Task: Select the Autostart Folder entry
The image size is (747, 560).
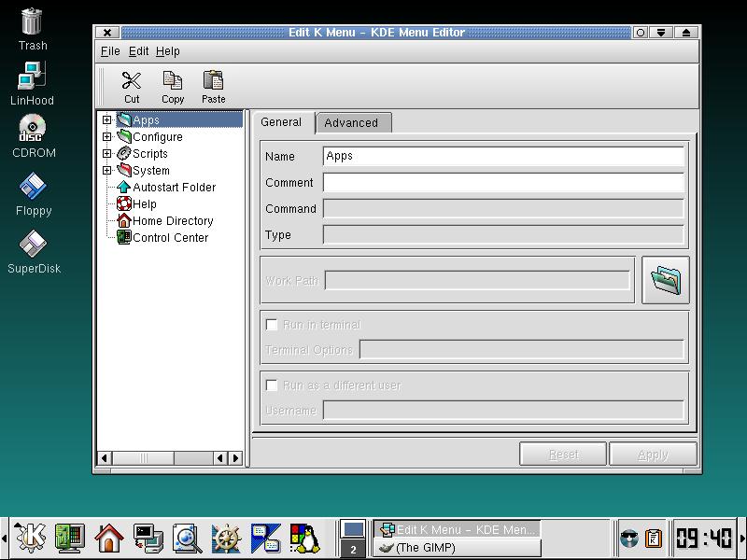Action: click(x=174, y=188)
